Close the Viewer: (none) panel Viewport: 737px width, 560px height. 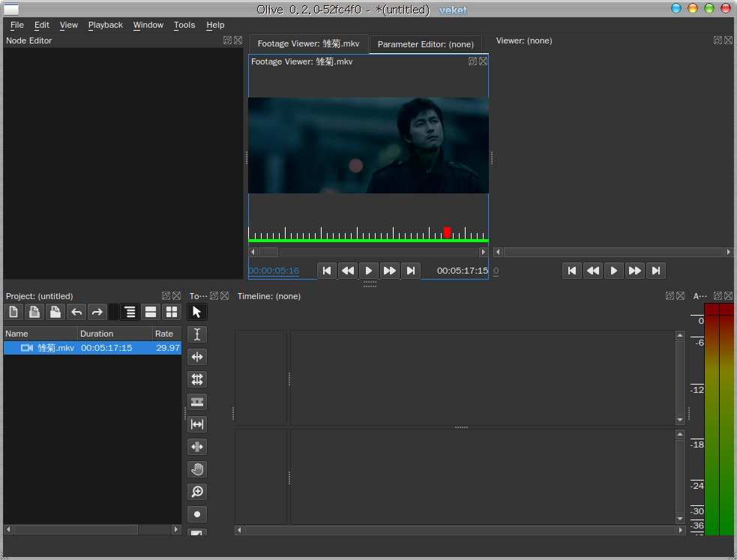[x=729, y=40]
